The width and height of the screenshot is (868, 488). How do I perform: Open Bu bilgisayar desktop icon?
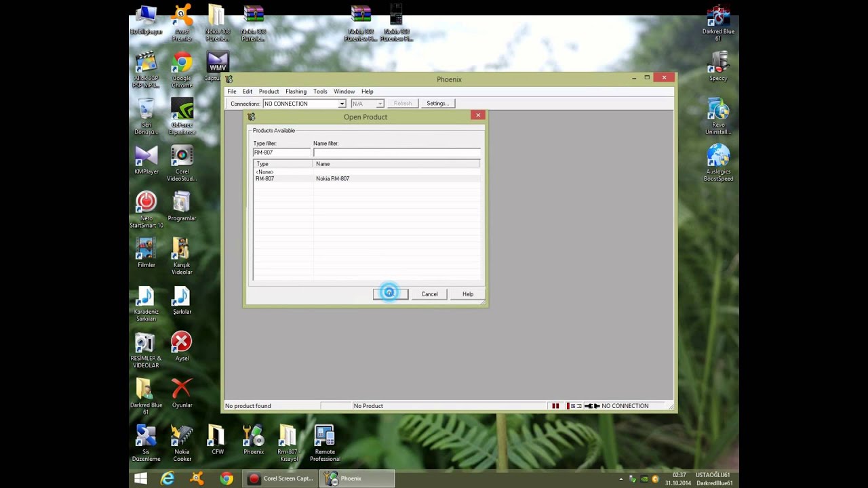pyautogui.click(x=146, y=20)
